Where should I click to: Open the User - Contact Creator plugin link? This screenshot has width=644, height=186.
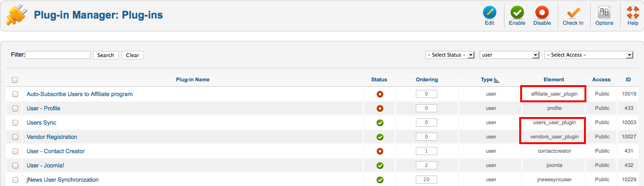pos(56,151)
